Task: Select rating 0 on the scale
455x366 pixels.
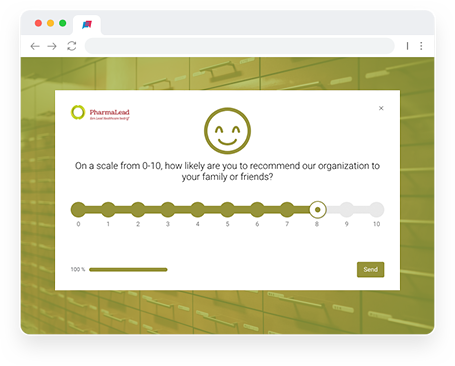Action: point(78,210)
